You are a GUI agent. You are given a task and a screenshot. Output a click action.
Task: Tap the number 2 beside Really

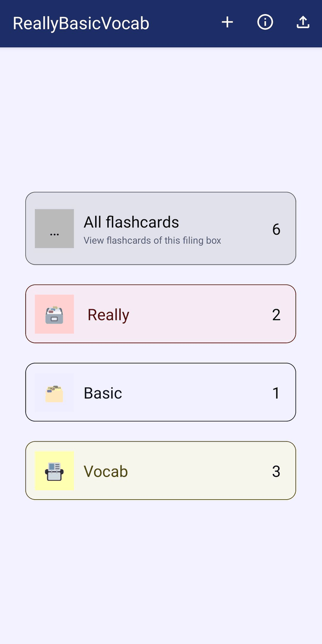[276, 314]
